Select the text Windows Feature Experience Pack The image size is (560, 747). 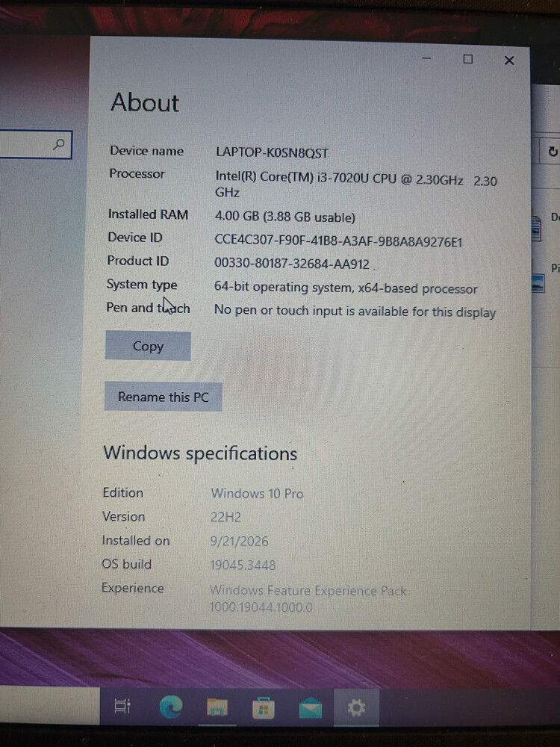[x=308, y=591]
